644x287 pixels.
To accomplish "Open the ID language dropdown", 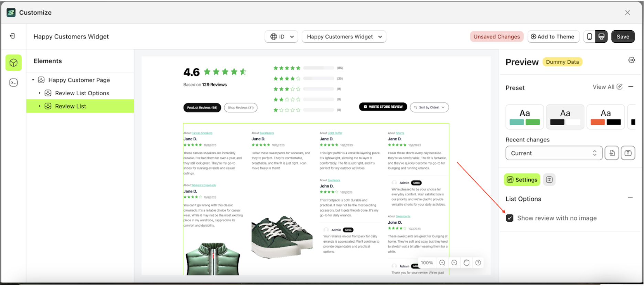I will pos(282,36).
